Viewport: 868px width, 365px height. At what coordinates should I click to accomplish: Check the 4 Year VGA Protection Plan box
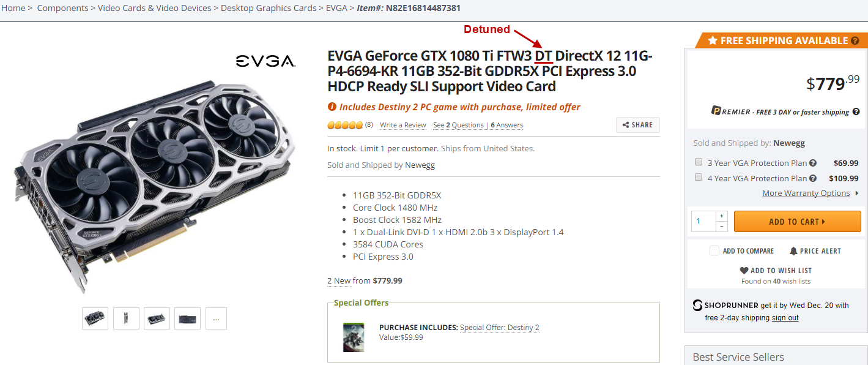[698, 178]
